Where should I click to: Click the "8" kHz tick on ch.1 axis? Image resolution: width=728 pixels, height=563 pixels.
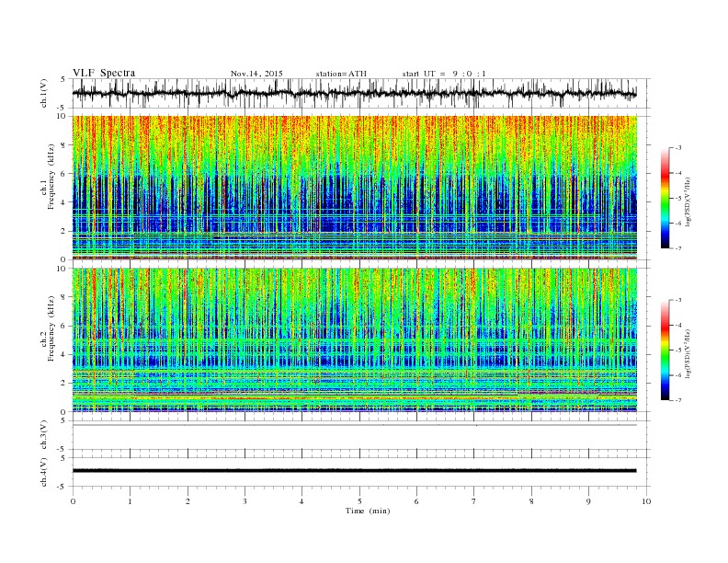click(x=64, y=145)
